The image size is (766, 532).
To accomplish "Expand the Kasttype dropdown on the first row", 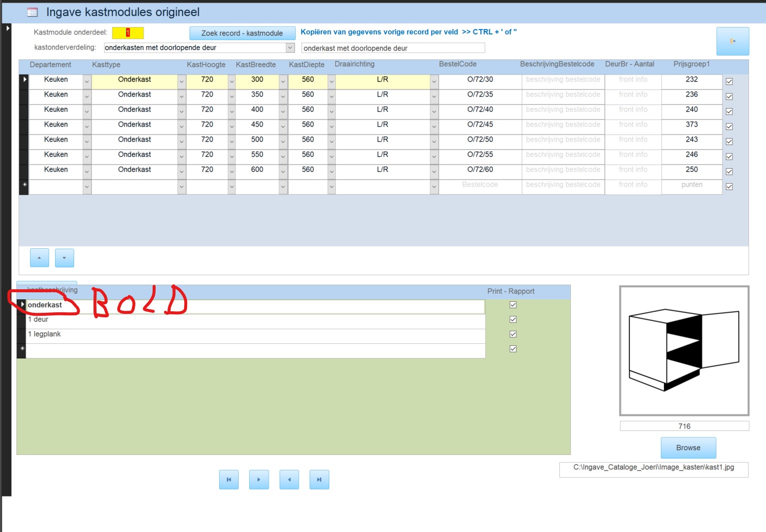I will (x=181, y=81).
